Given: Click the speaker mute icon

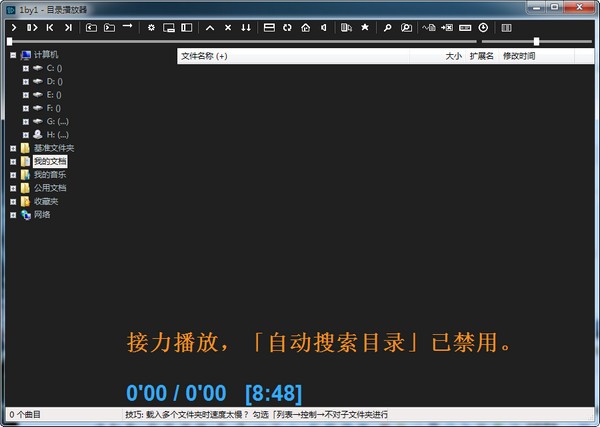Looking at the screenshot, I should point(323,27).
